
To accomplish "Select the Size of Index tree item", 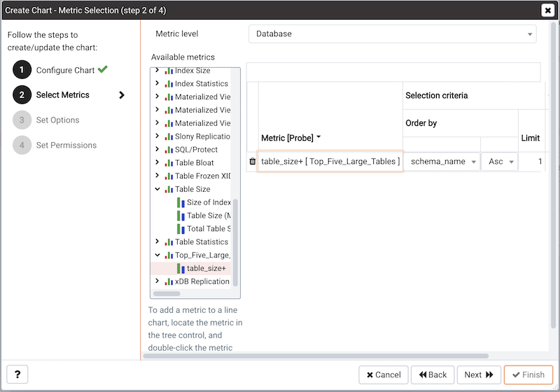I will [x=209, y=202].
